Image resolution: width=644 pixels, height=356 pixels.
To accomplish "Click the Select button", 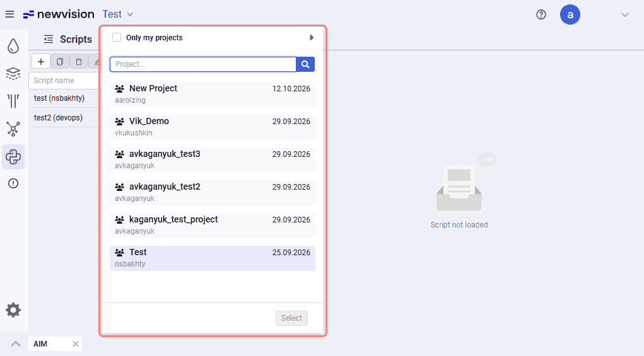I will (291, 318).
